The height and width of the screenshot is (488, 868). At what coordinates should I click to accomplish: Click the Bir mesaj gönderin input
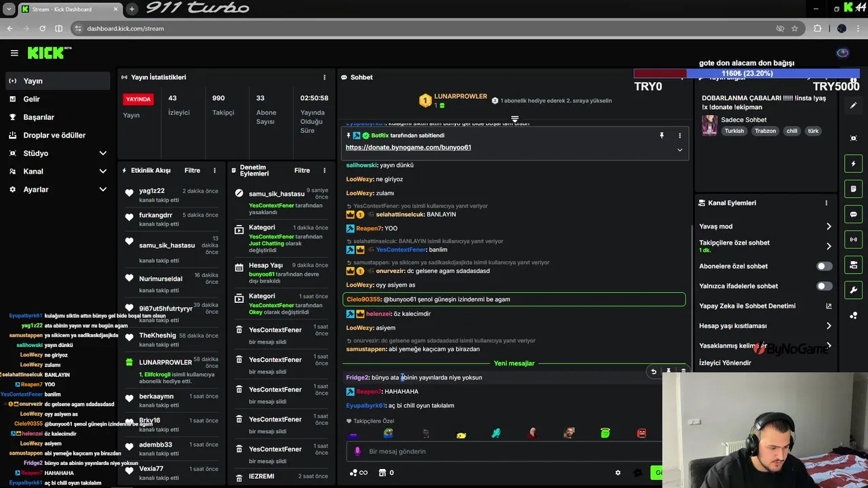coord(505,451)
